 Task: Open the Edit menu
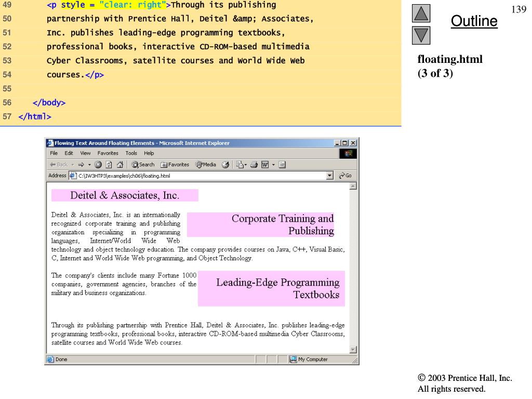pos(69,153)
